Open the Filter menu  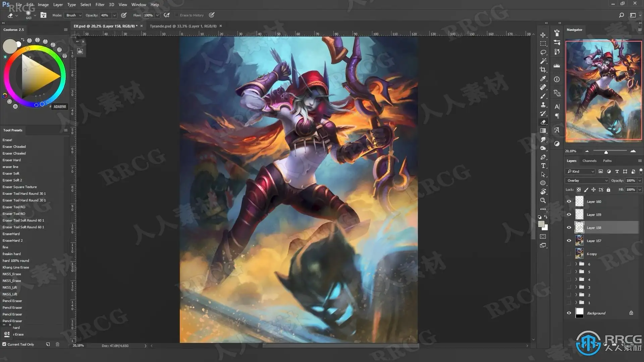pos(100,5)
